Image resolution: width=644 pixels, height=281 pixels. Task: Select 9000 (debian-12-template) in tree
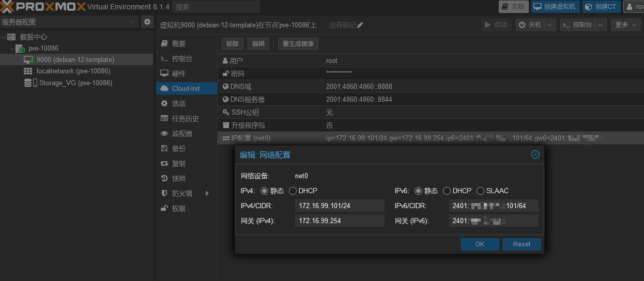pyautogui.click(x=75, y=60)
